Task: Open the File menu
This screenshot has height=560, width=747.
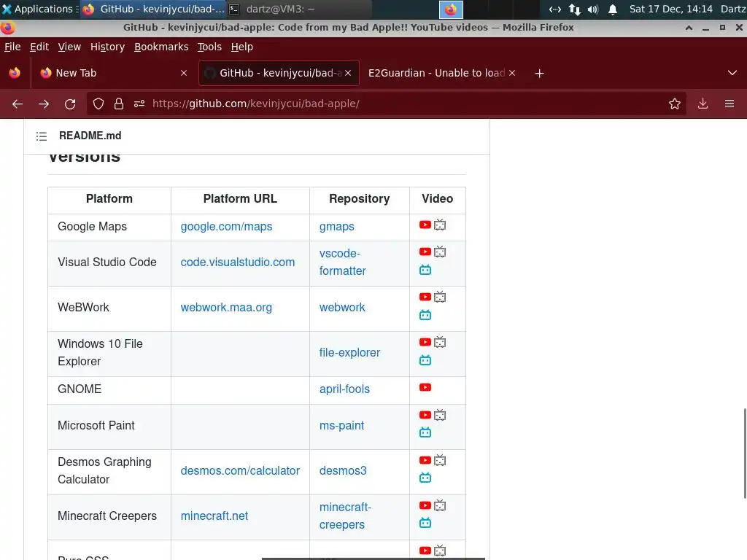Action: click(12, 47)
